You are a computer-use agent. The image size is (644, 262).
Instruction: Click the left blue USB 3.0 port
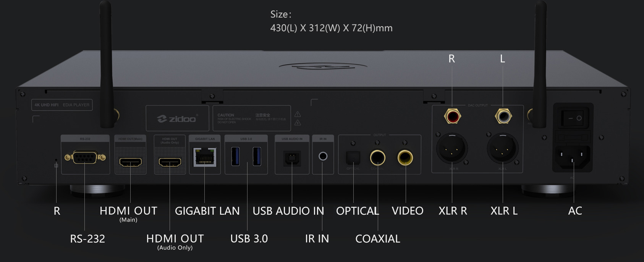[x=236, y=157]
